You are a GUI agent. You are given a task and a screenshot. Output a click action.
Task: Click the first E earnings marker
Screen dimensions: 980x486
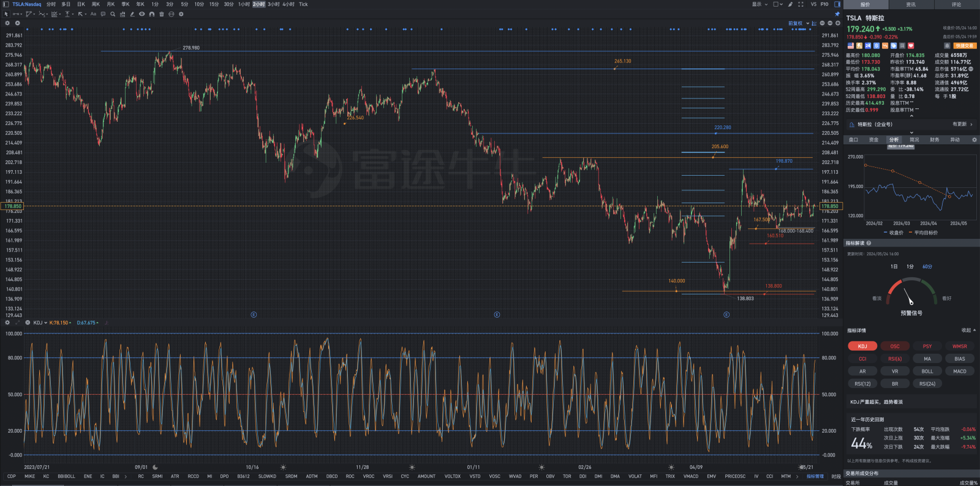(254, 315)
